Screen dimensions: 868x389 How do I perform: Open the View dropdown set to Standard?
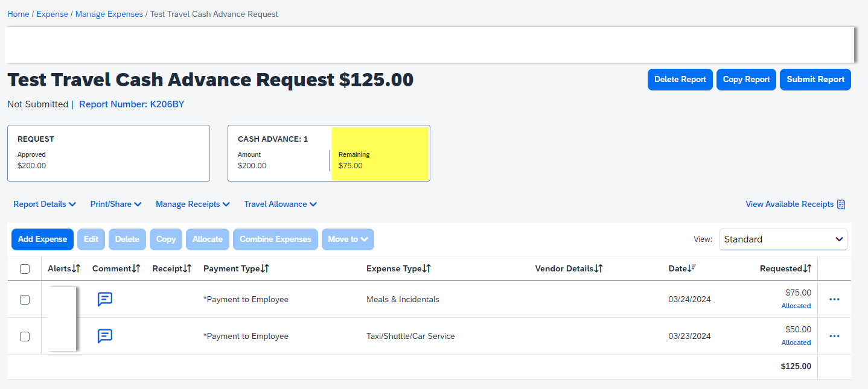(783, 239)
